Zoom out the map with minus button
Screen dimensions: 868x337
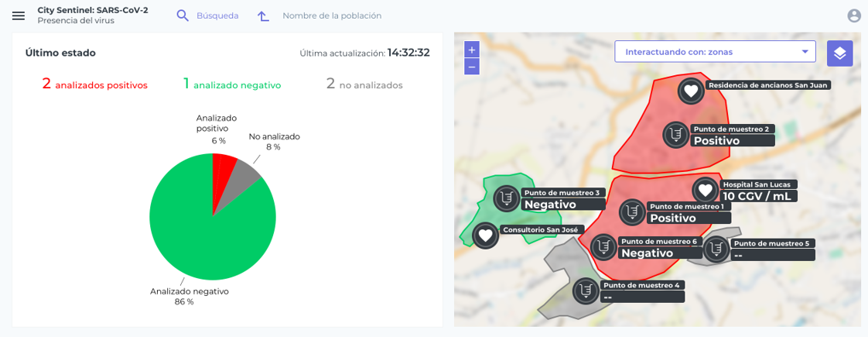[472, 67]
